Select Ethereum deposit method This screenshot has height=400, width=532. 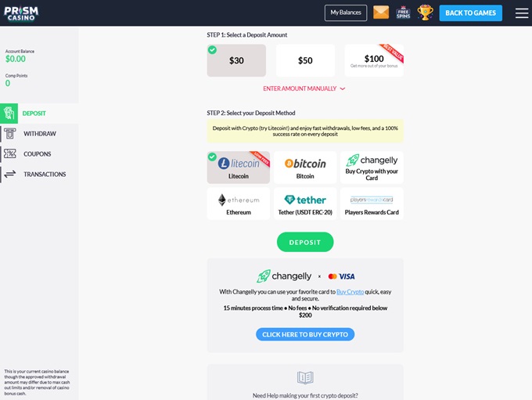[239, 204]
